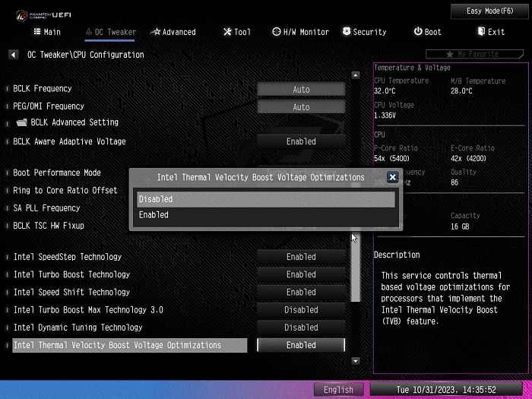Screen dimensions: 532x399
Task: Select the Boot Performance Mode row
Action: [x=57, y=173]
